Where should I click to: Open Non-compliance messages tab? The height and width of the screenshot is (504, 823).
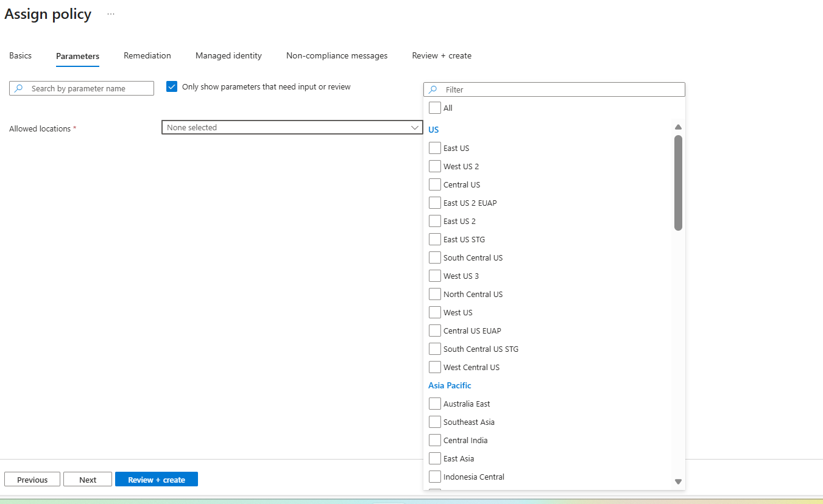point(337,55)
